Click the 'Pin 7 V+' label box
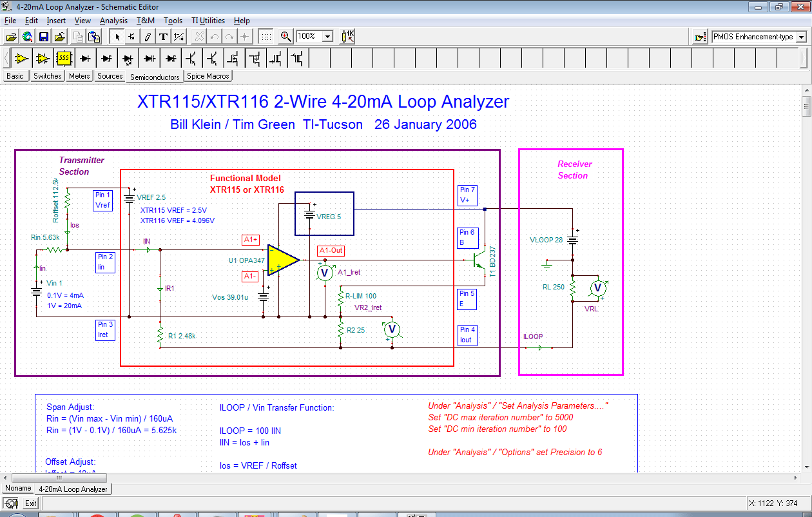812x517 pixels. point(468,195)
